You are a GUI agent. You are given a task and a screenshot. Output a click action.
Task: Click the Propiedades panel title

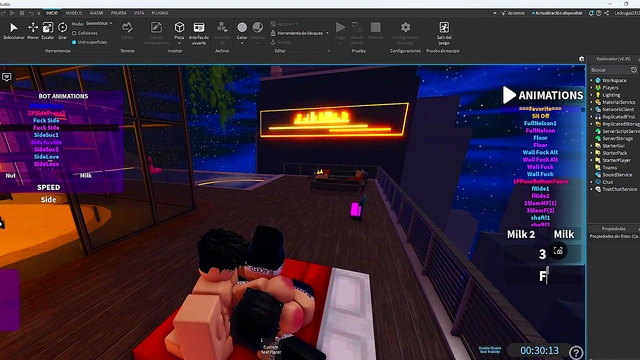(x=613, y=229)
